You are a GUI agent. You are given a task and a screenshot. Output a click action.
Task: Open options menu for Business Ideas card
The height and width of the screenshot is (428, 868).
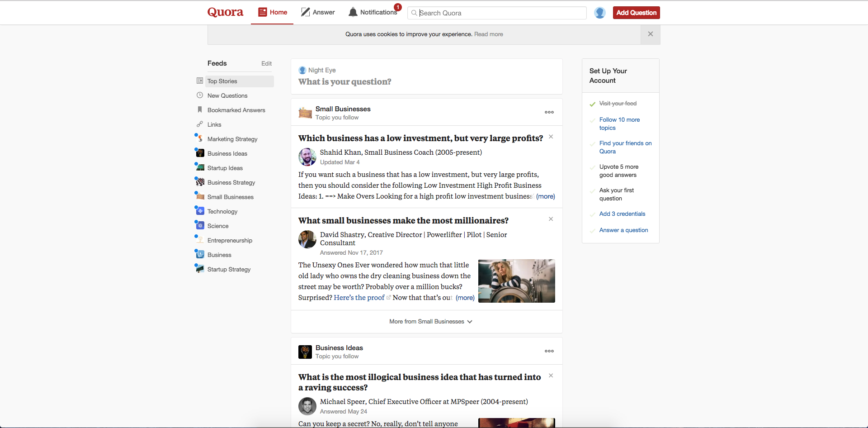(549, 351)
